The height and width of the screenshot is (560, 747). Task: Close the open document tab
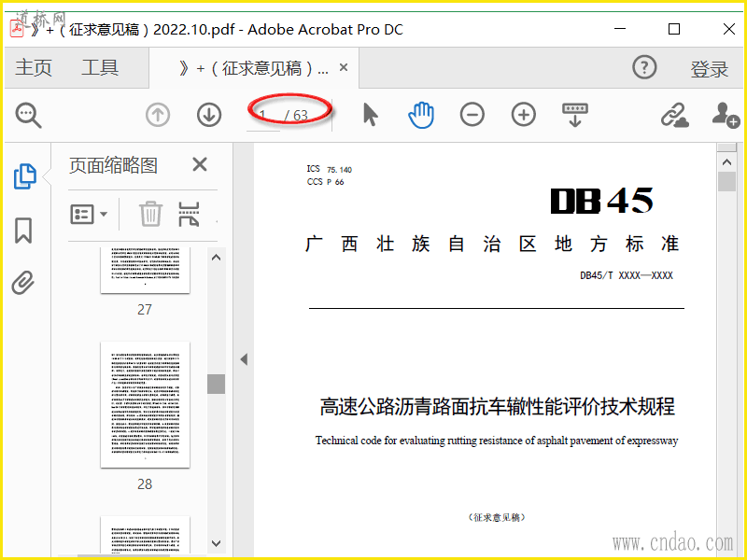point(344,67)
